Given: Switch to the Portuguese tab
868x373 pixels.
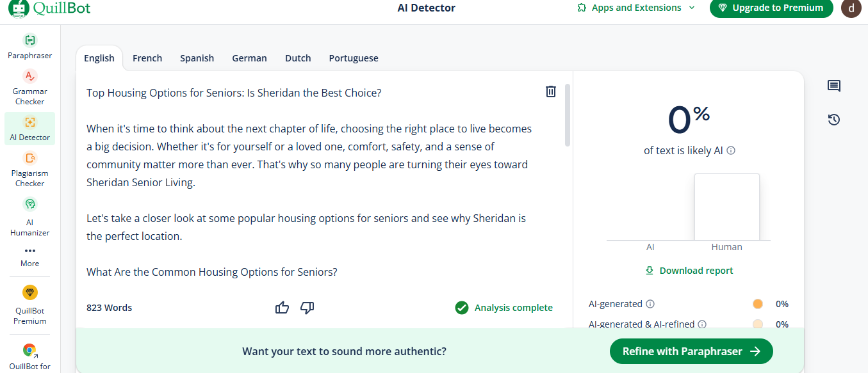Looking at the screenshot, I should tap(354, 58).
